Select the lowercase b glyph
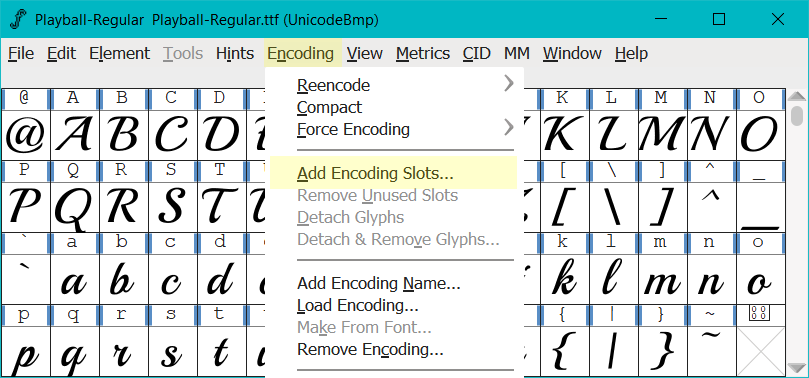Viewport: 809px width, 378px height. (124, 280)
